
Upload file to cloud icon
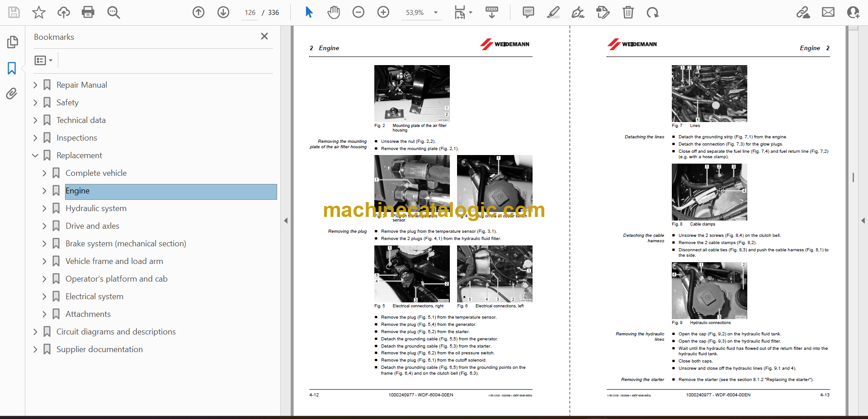click(63, 12)
